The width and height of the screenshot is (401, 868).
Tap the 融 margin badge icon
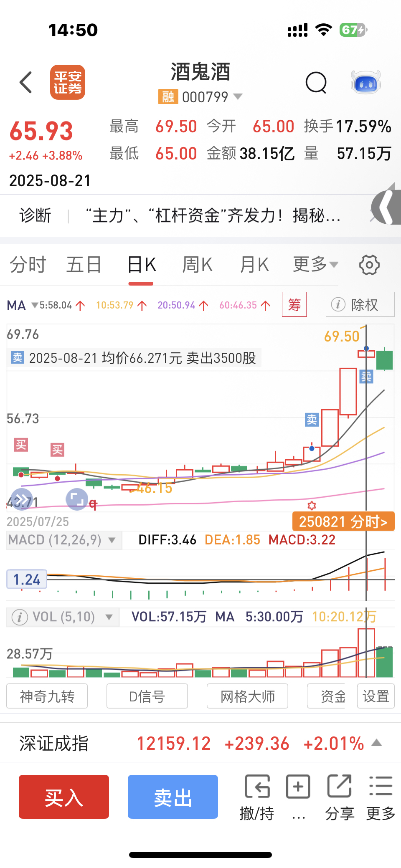click(x=168, y=97)
